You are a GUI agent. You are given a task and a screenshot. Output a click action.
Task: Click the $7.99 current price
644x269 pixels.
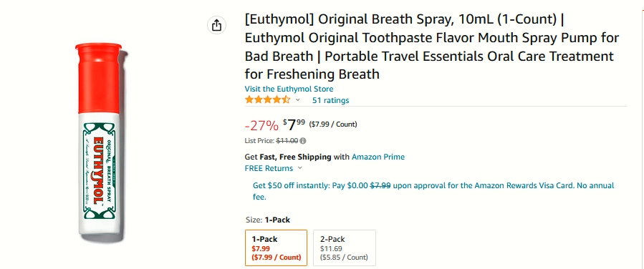pos(294,124)
